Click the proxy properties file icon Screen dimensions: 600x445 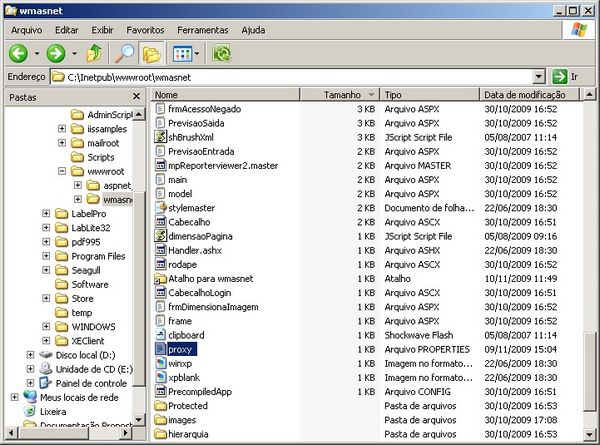click(x=160, y=349)
